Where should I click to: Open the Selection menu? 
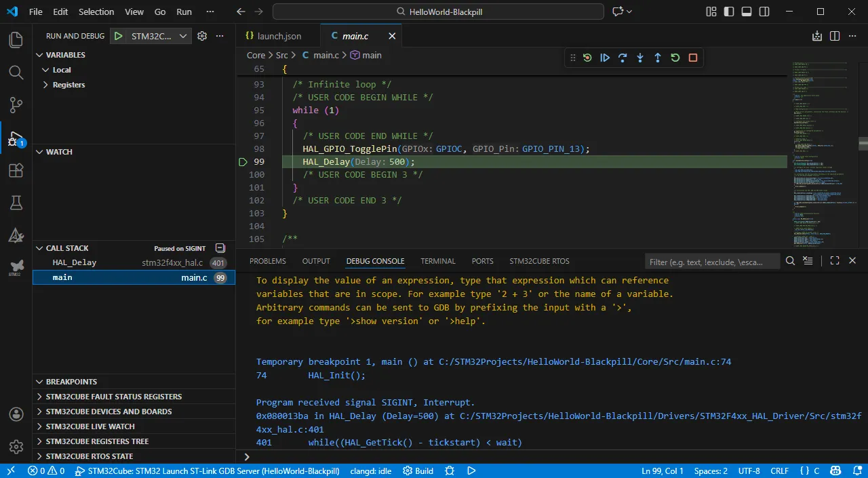[96, 12]
